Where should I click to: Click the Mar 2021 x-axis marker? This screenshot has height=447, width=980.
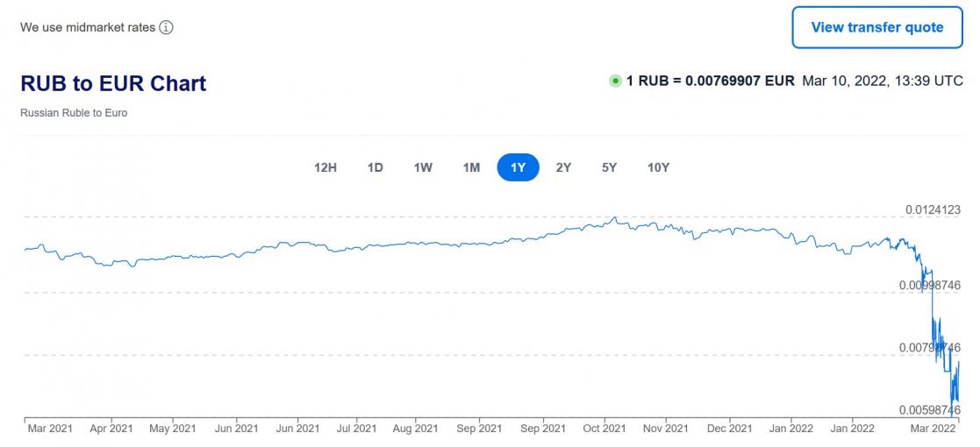pyautogui.click(x=50, y=429)
